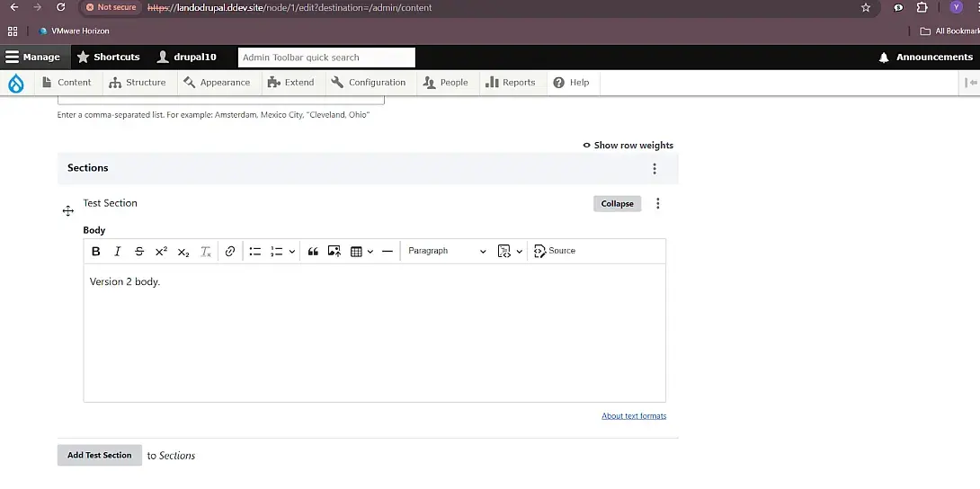The image size is (980, 489).
Task: Open the drupal10 user menu
Action: pyautogui.click(x=186, y=57)
